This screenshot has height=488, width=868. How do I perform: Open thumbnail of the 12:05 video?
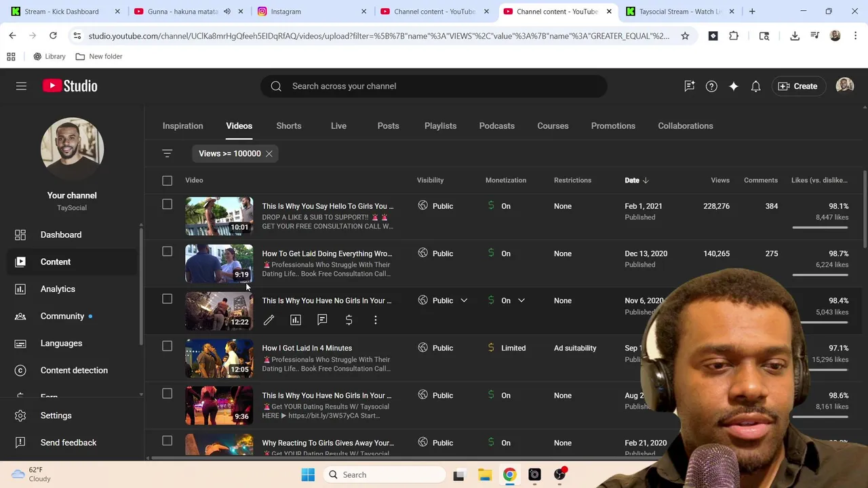pyautogui.click(x=219, y=358)
